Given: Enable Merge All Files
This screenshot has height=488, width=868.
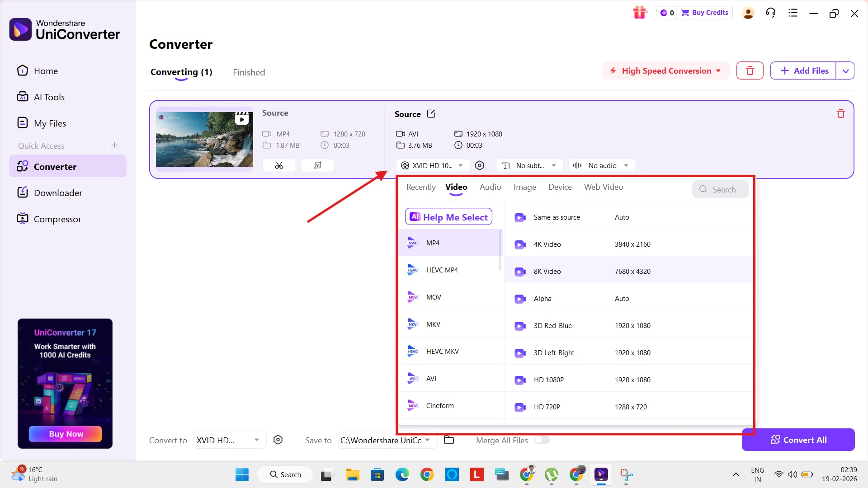Looking at the screenshot, I should coord(542,440).
